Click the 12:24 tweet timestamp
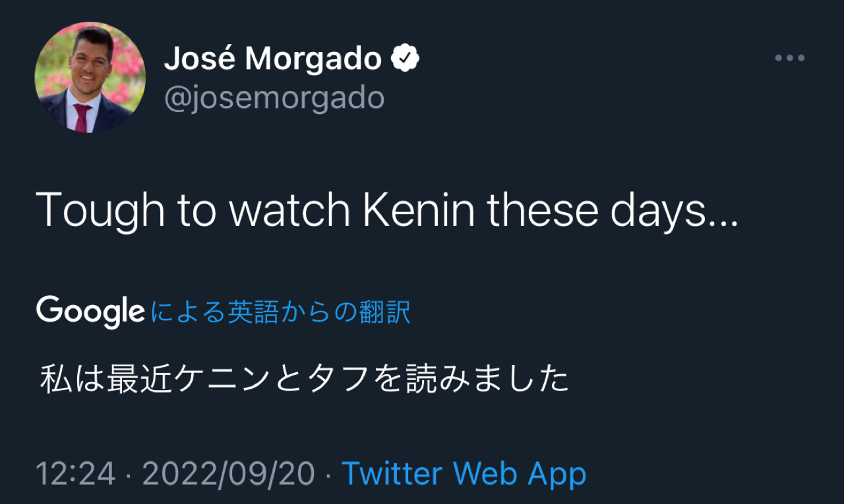This screenshot has width=844, height=504. pos(75,474)
